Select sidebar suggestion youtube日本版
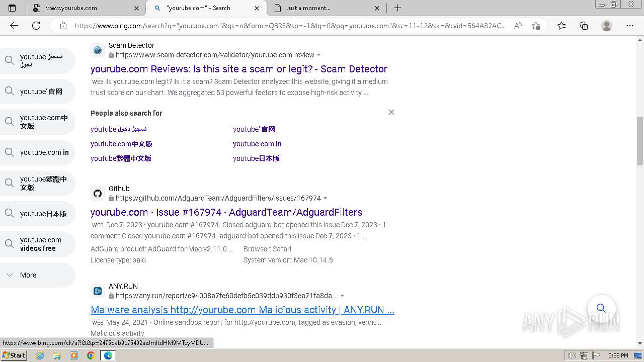This screenshot has height=362, width=644. (x=37, y=214)
